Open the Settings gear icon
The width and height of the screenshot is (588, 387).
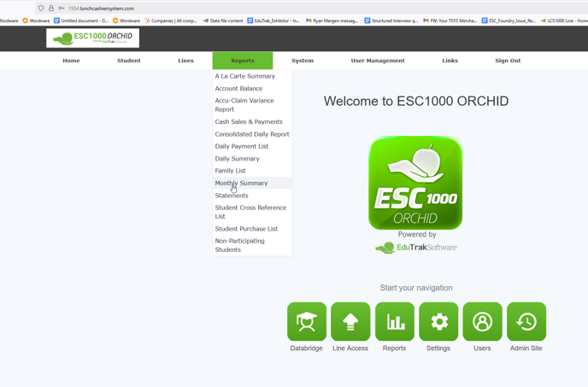(x=438, y=321)
